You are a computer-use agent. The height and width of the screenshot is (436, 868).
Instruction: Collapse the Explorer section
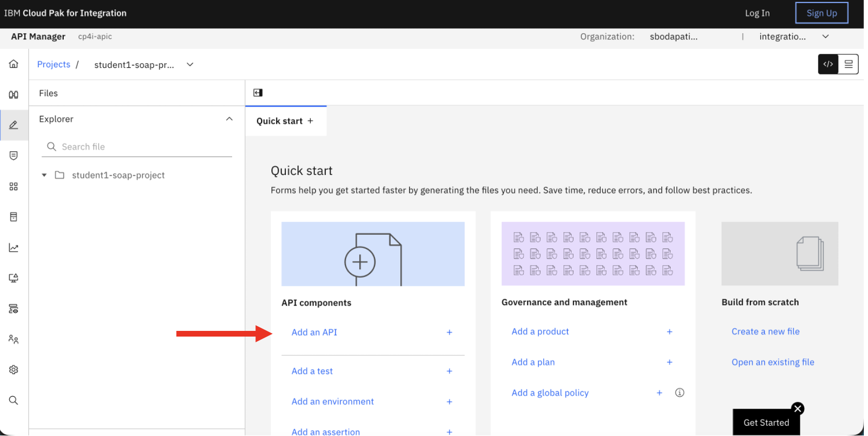coord(229,119)
